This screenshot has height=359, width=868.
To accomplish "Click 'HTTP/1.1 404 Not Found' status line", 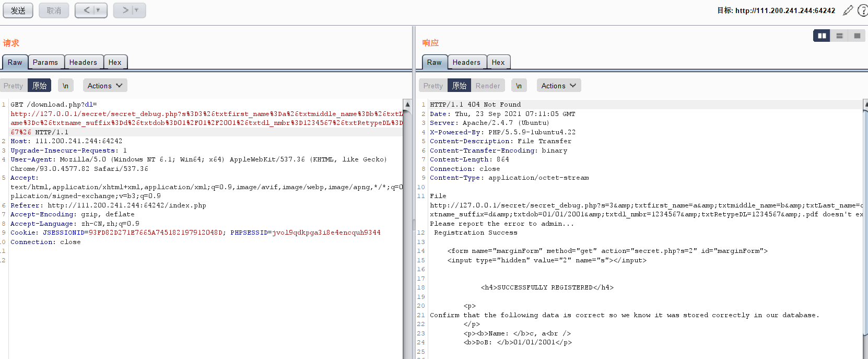I will (475, 105).
